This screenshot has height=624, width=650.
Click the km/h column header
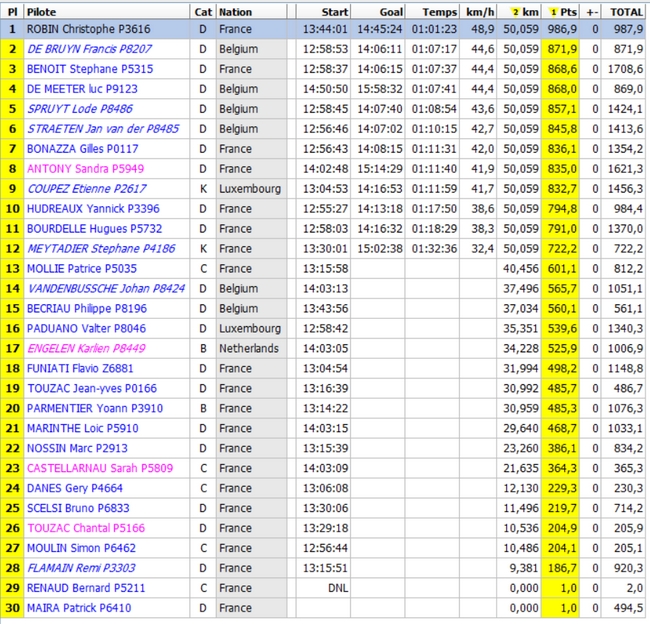(480, 10)
